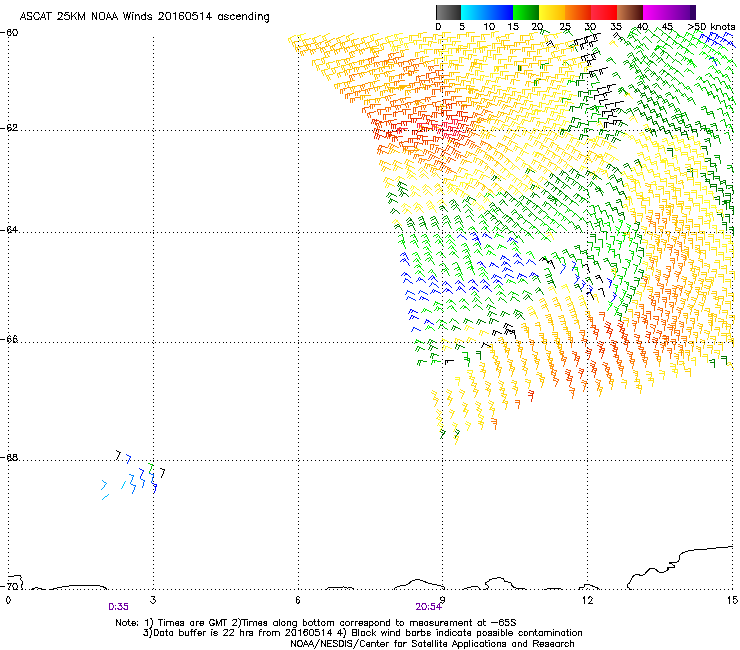Click the yellow 20-25 knots legend band
Image resolution: width=740 pixels, height=650 pixels.
click(552, 12)
